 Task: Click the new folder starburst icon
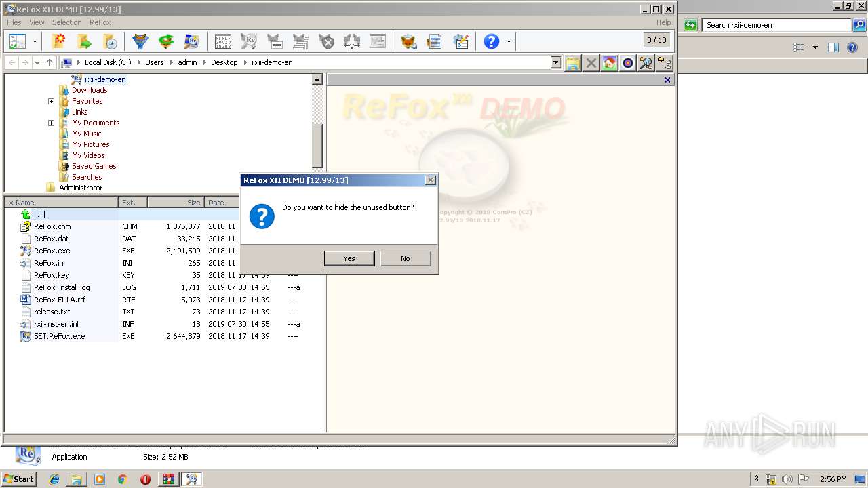pos(59,41)
